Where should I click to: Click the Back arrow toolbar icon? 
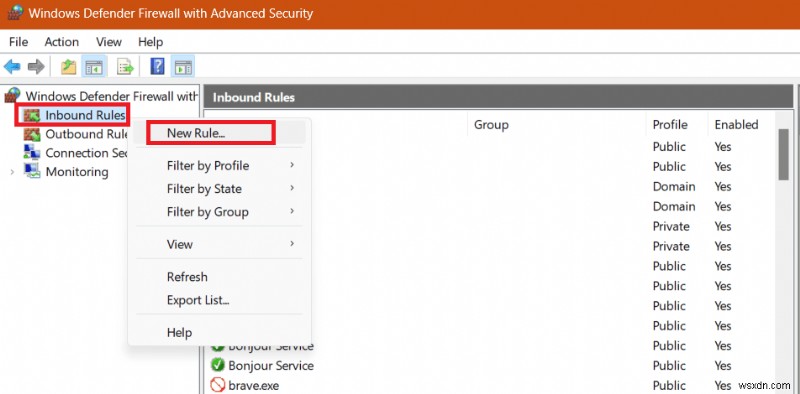tap(12, 66)
